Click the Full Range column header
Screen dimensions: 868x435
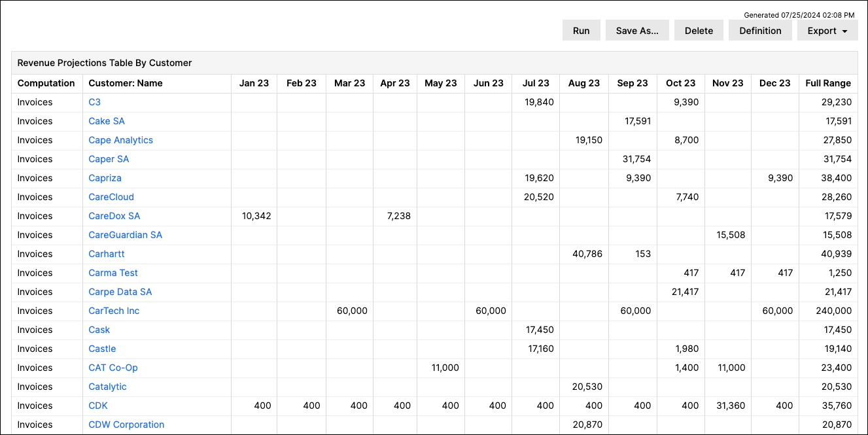(828, 83)
